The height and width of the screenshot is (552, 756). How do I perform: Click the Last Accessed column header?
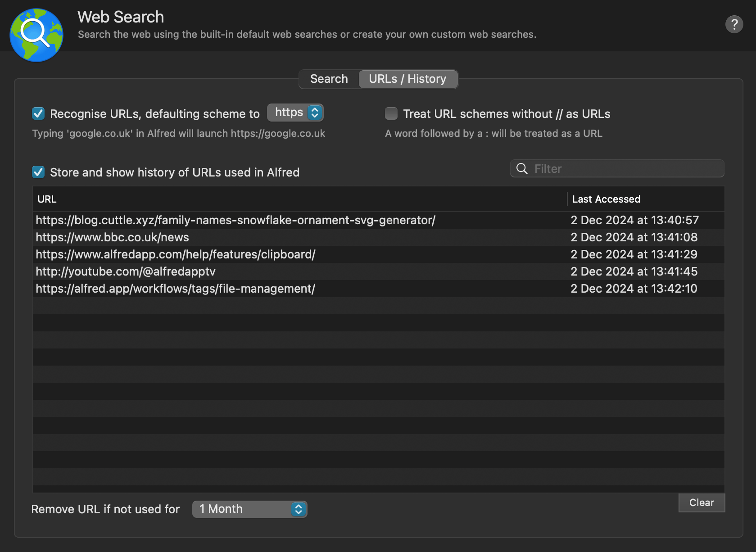click(606, 199)
